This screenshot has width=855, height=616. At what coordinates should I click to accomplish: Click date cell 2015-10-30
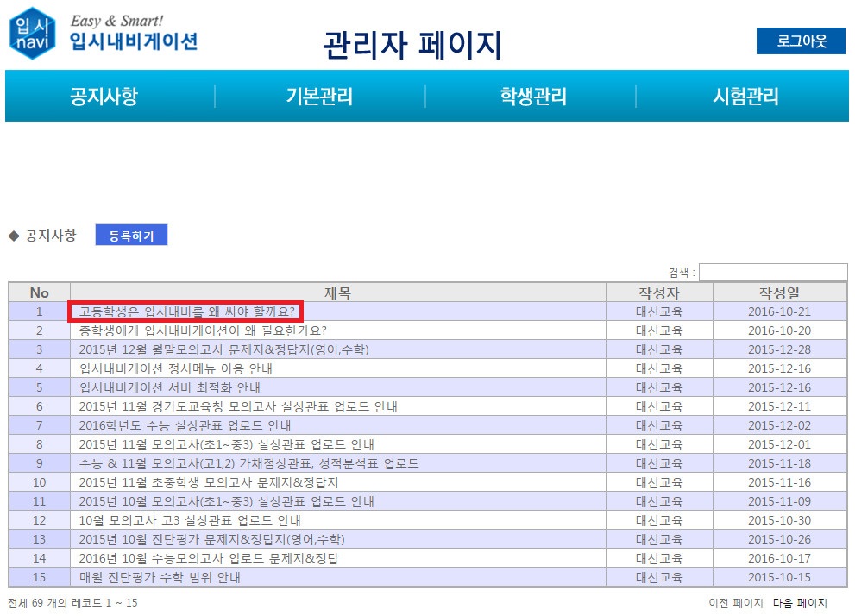point(779,520)
